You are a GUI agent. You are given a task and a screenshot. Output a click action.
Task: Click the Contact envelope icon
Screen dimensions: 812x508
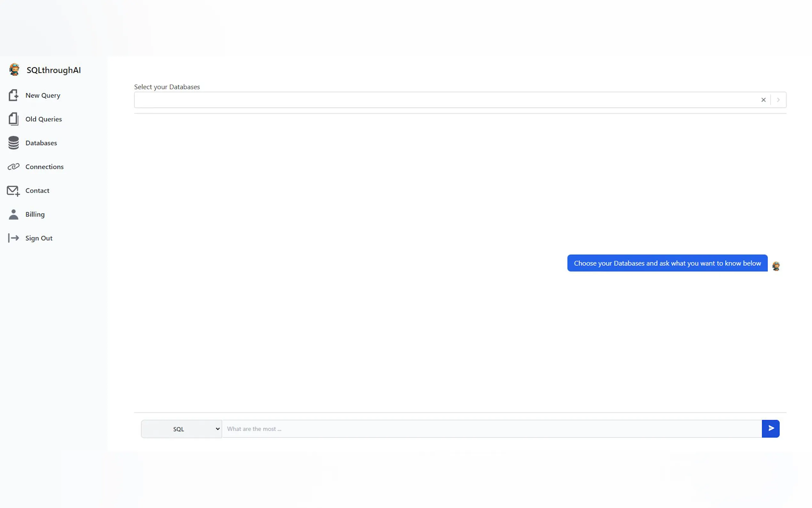click(x=13, y=191)
